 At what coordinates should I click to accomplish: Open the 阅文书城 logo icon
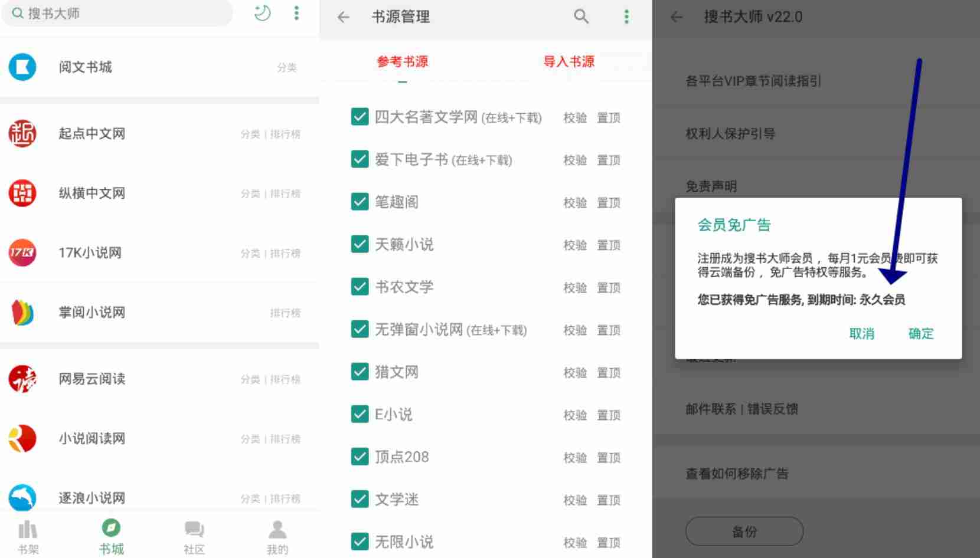tap(22, 67)
